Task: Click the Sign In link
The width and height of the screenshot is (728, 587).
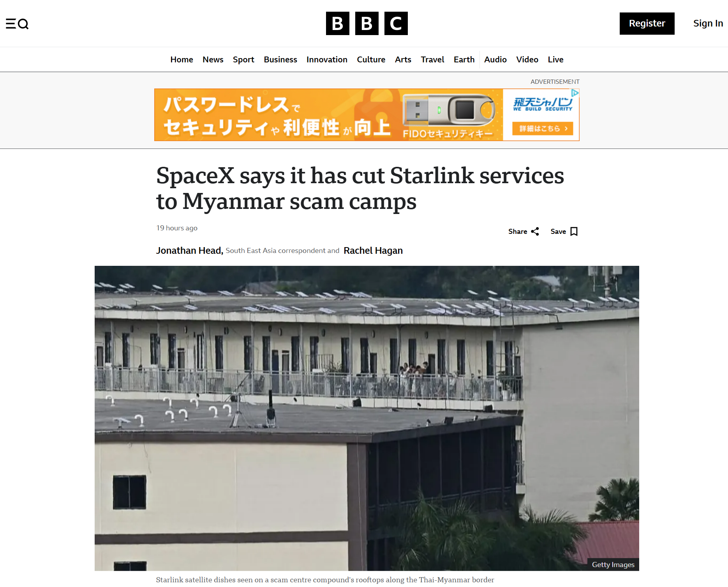Action: pyautogui.click(x=708, y=23)
